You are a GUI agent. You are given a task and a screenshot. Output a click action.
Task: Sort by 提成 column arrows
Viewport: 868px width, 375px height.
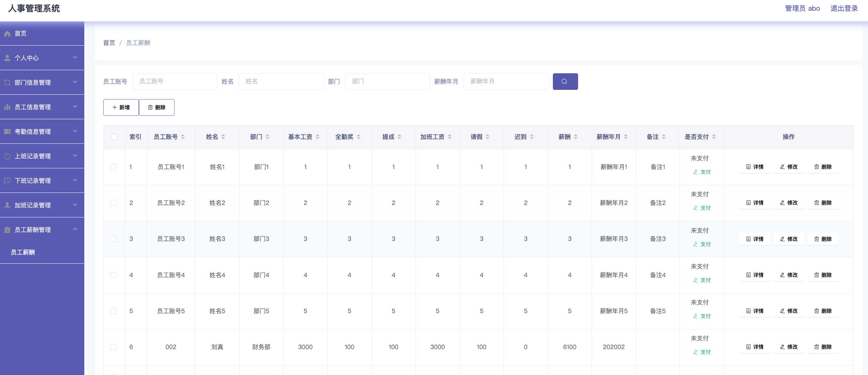tap(399, 137)
